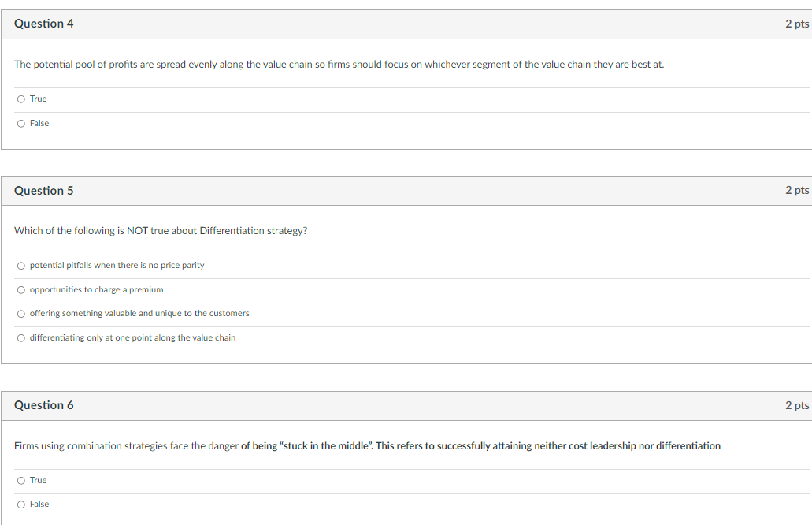This screenshot has height=525, width=812.
Task: Click the Question 6 header
Action: (43, 404)
